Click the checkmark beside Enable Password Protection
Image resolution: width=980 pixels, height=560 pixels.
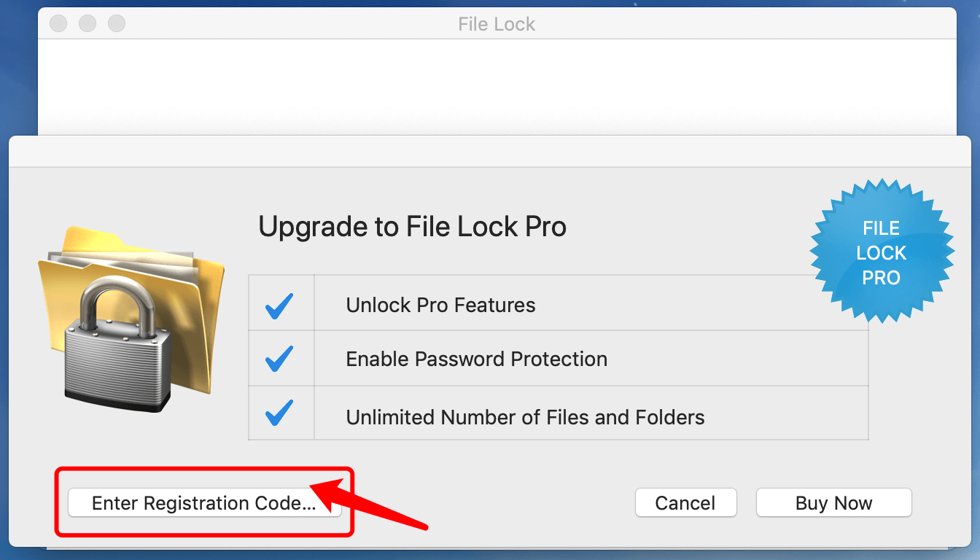click(x=280, y=359)
